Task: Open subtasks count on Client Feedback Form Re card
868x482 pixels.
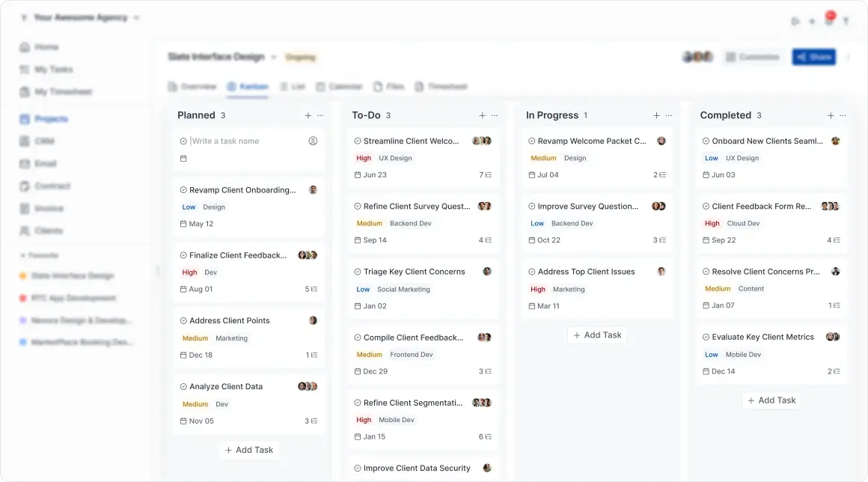Action: coord(833,240)
